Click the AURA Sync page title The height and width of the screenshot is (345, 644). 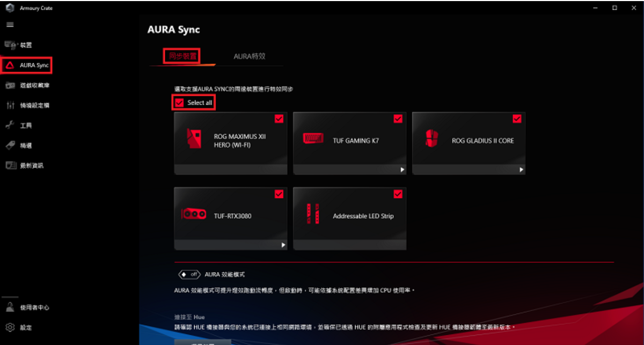coord(173,30)
